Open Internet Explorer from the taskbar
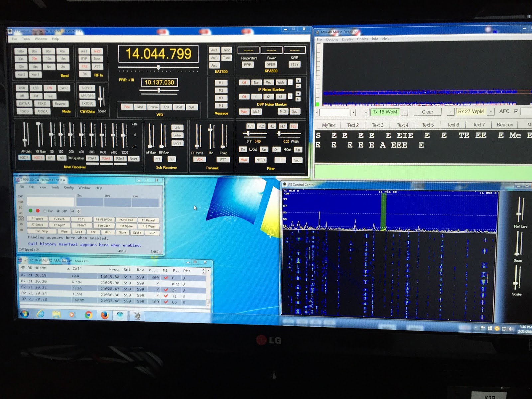532x399 pixels. click(x=41, y=314)
